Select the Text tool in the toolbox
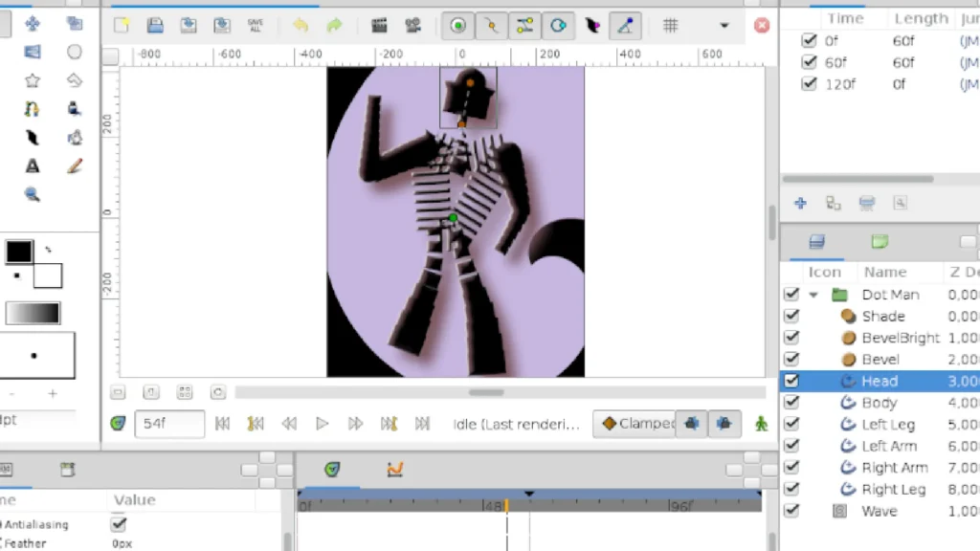Screen dimensions: 980x551 (x=32, y=165)
